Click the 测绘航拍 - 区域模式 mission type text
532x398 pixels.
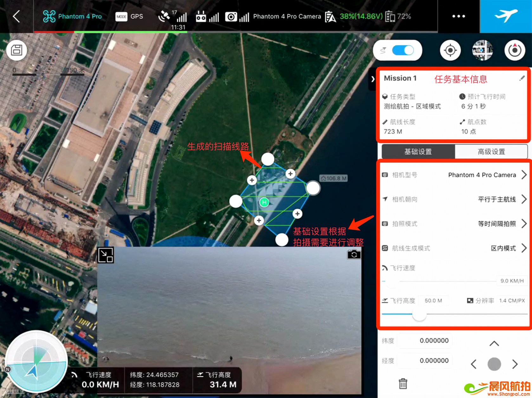click(x=412, y=106)
